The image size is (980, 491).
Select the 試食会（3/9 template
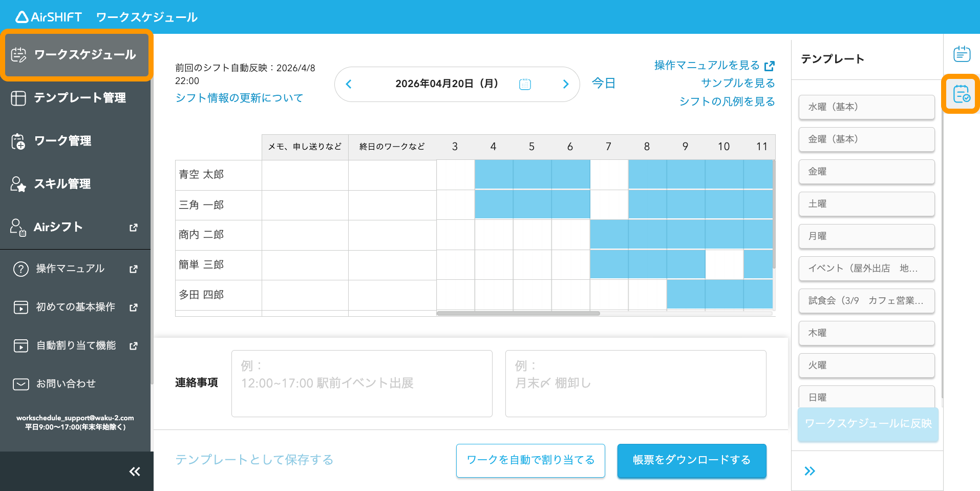point(866,301)
